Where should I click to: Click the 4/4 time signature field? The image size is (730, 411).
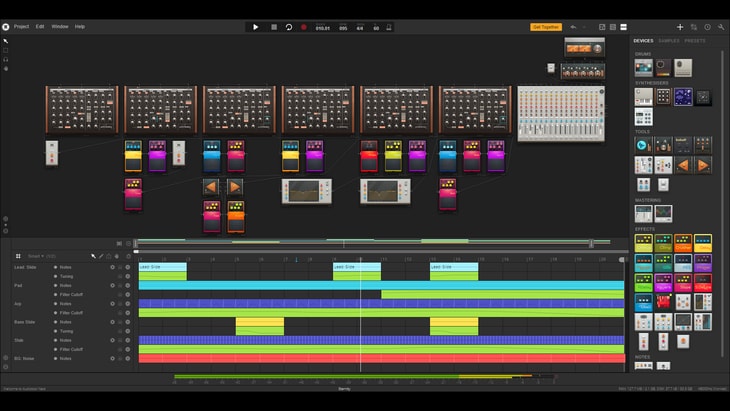pyautogui.click(x=360, y=28)
